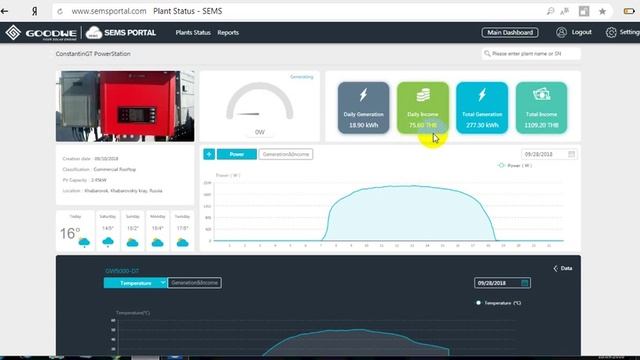Open the Reports menu

[228, 33]
